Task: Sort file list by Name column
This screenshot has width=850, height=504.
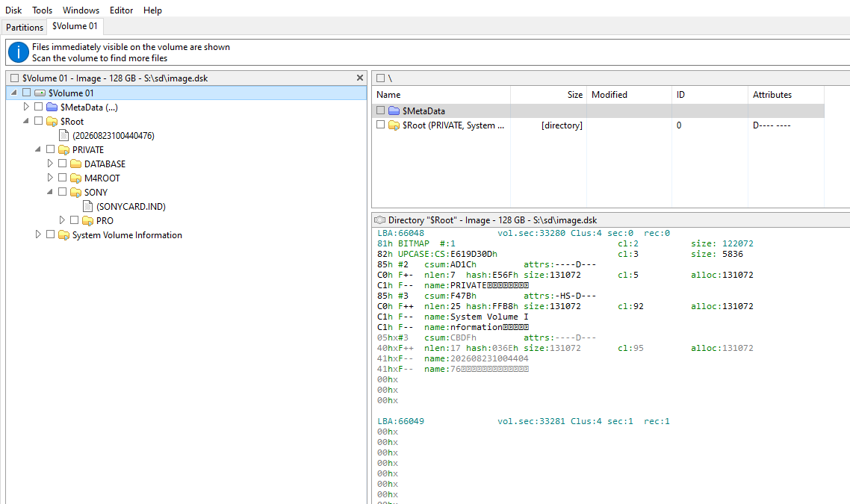Action: 441,94
